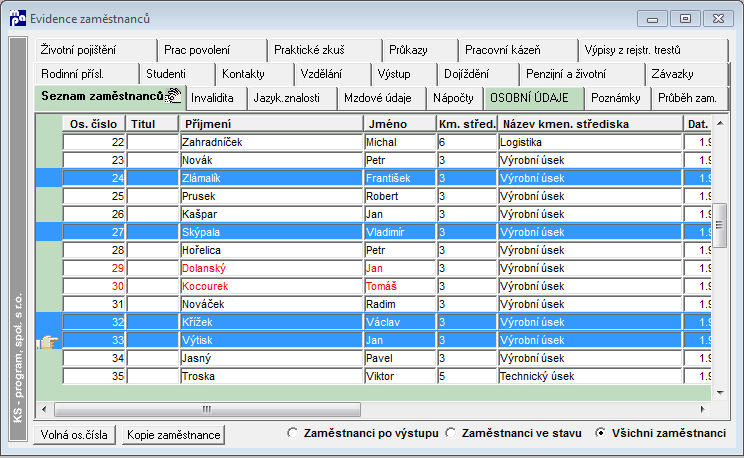This screenshot has width=744, height=458.
Task: Switch to the Výstup tab
Action: (404, 74)
